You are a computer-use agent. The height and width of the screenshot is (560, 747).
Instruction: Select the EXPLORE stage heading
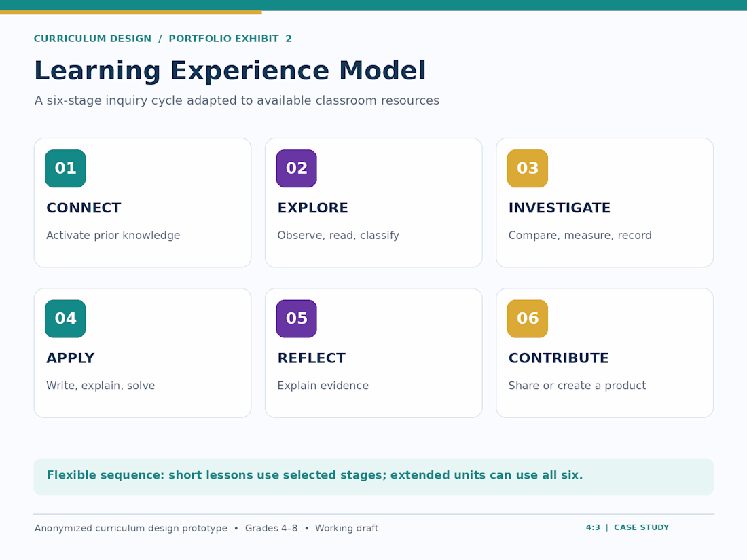coord(313,208)
